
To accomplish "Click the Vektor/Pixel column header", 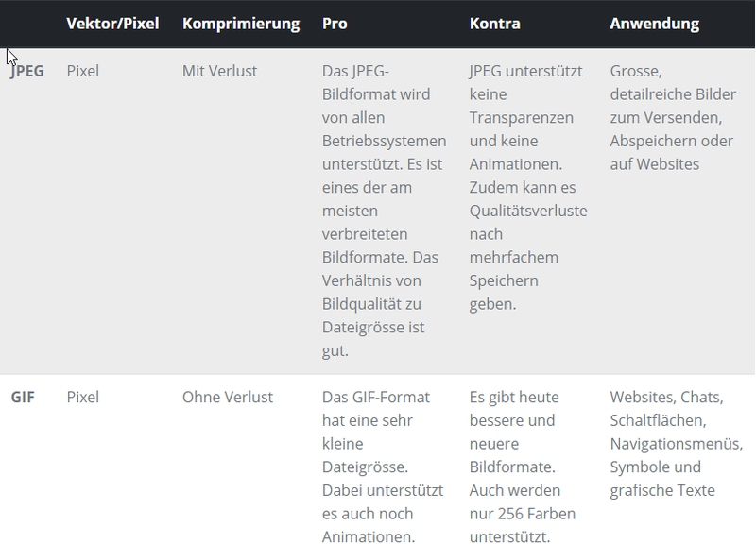I will coord(112,24).
